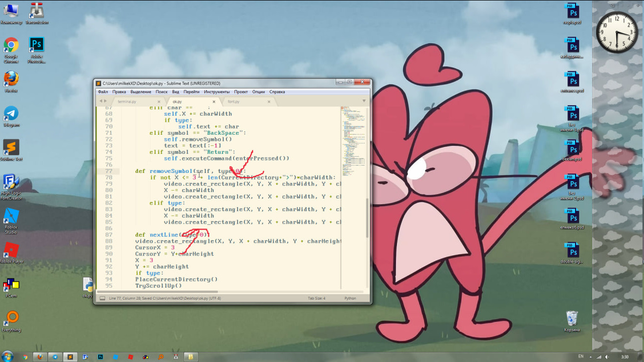Switch to the terminal.py tab
Viewport: 644px width, 362px height.
coord(127,102)
